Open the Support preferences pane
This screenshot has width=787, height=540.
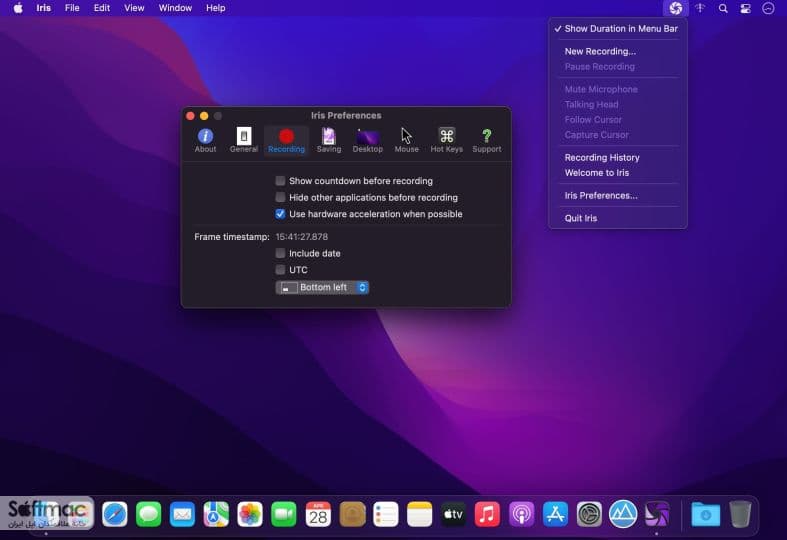click(x=486, y=140)
